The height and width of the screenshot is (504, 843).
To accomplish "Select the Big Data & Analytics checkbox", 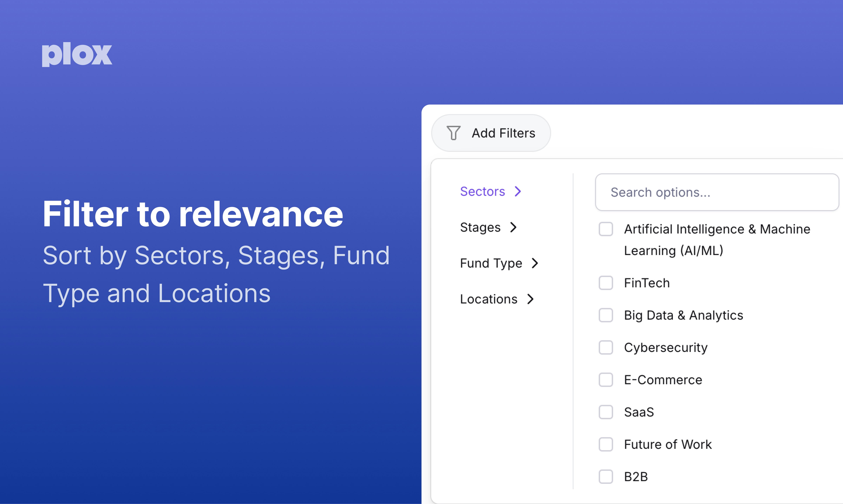I will click(x=606, y=315).
